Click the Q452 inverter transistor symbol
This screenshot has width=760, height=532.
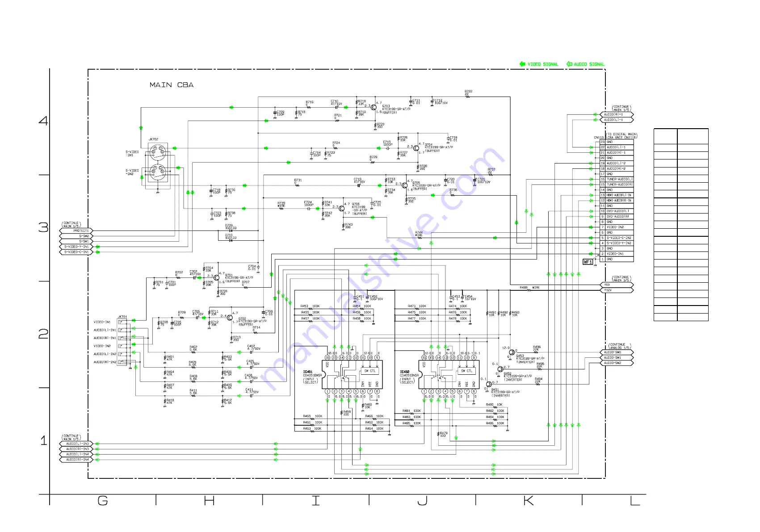pos(500,369)
